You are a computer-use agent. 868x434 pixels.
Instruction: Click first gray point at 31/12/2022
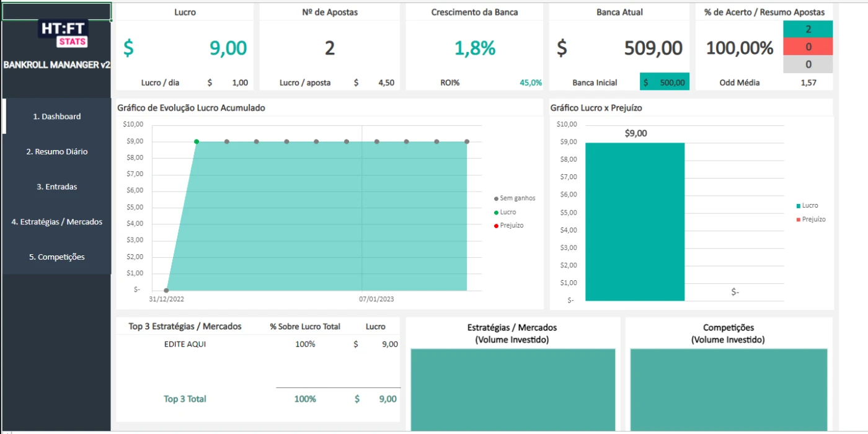pyautogui.click(x=166, y=290)
